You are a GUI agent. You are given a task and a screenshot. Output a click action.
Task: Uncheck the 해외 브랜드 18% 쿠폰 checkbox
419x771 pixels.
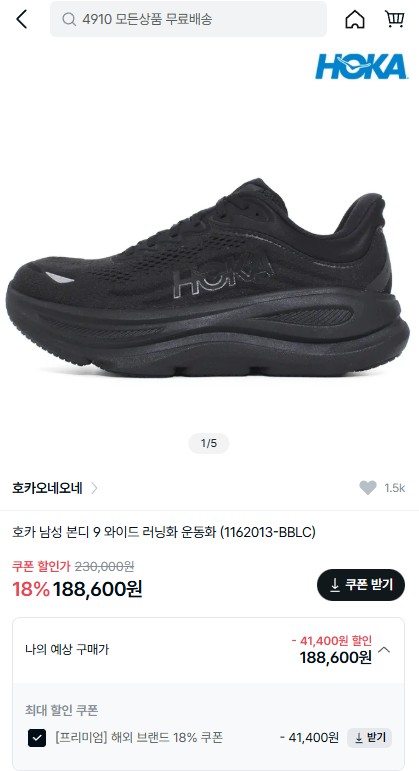[37, 738]
